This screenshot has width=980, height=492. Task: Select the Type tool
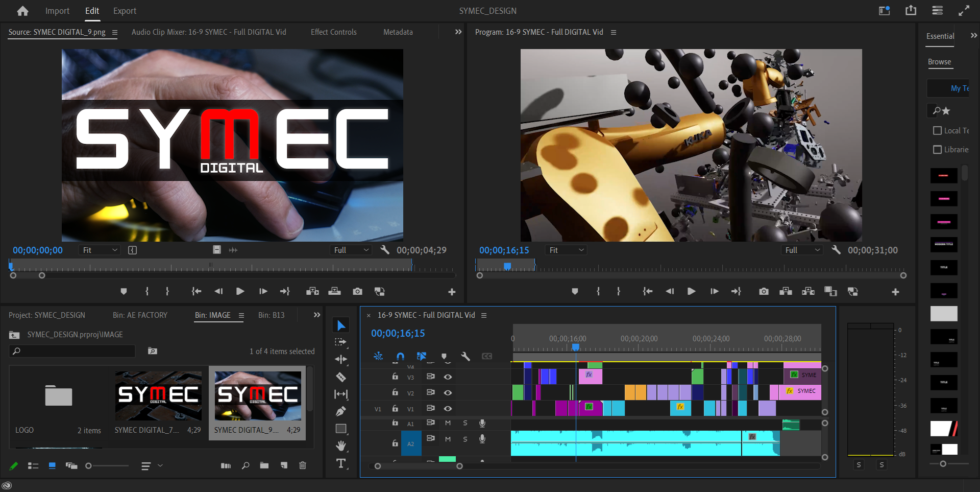click(341, 463)
